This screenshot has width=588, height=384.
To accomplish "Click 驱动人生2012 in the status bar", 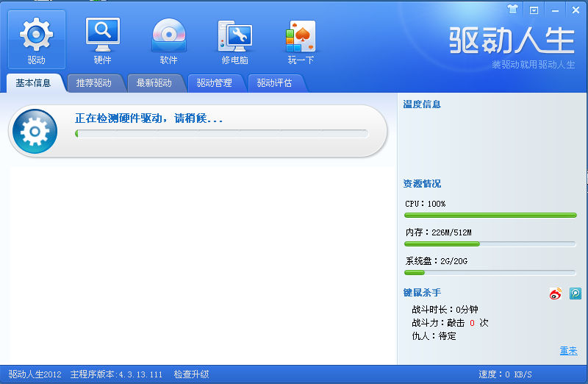I will point(35,374).
